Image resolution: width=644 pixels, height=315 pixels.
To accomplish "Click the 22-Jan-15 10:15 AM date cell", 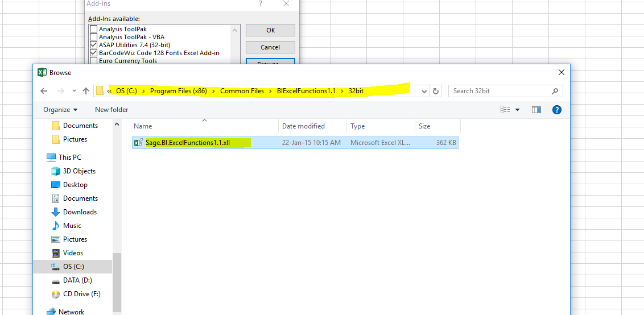I will click(x=311, y=143).
